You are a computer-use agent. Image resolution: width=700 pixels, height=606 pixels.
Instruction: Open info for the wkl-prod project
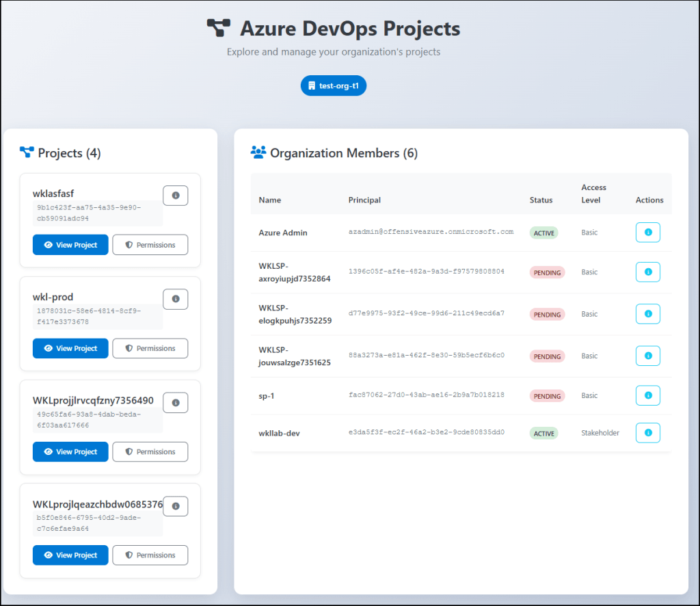pyautogui.click(x=176, y=299)
